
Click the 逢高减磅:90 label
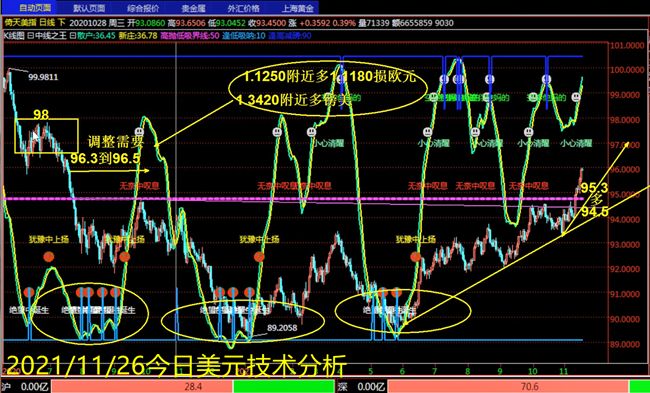290,36
